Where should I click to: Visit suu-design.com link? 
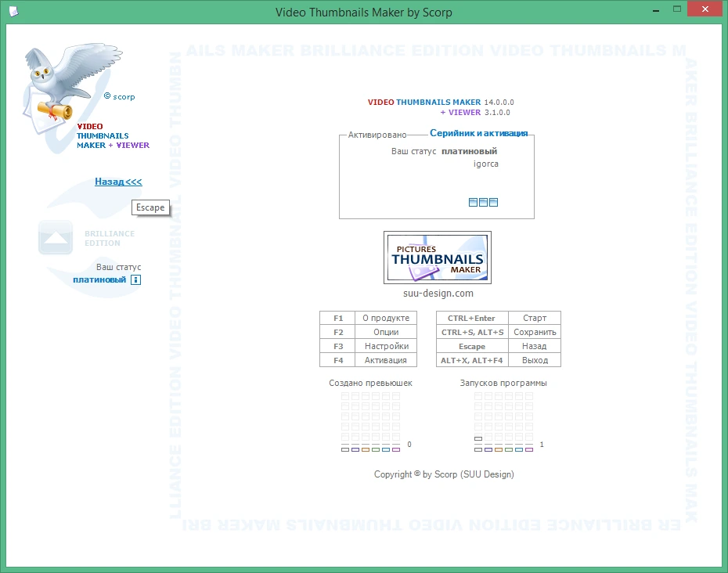pyautogui.click(x=438, y=294)
